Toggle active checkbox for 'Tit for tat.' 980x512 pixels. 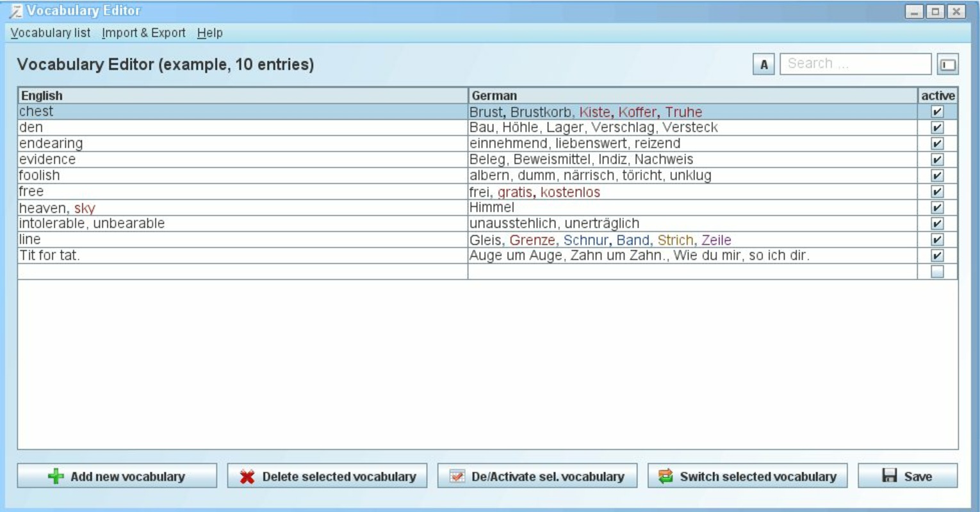tap(937, 255)
